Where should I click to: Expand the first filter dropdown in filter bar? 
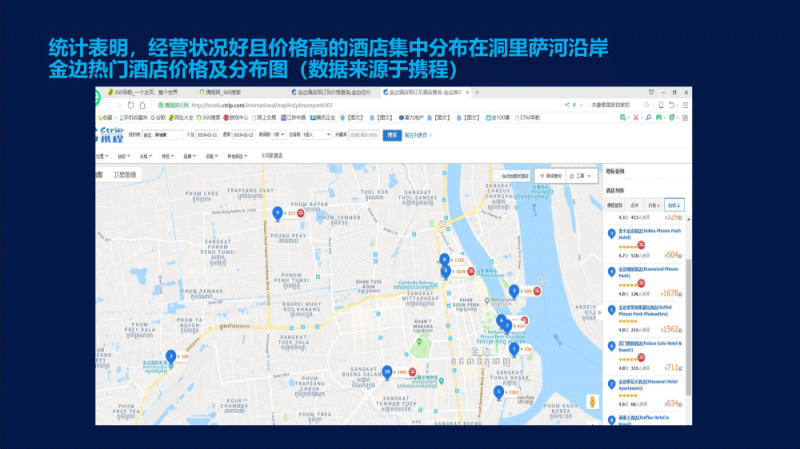[x=102, y=156]
